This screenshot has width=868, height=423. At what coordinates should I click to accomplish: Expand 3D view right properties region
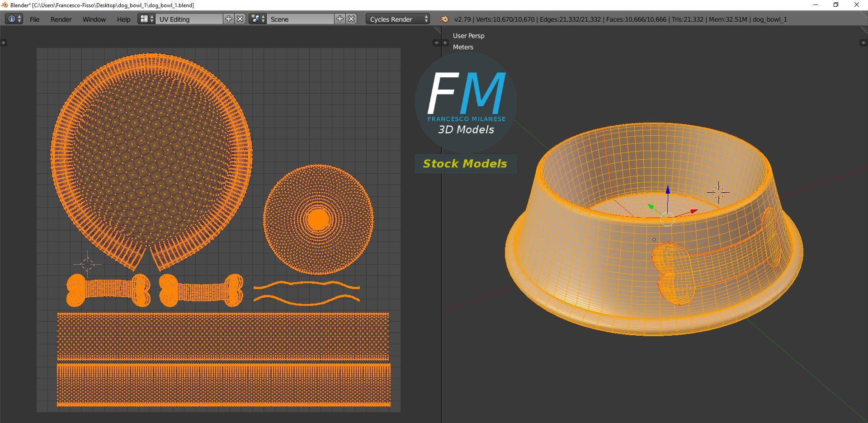tap(863, 43)
